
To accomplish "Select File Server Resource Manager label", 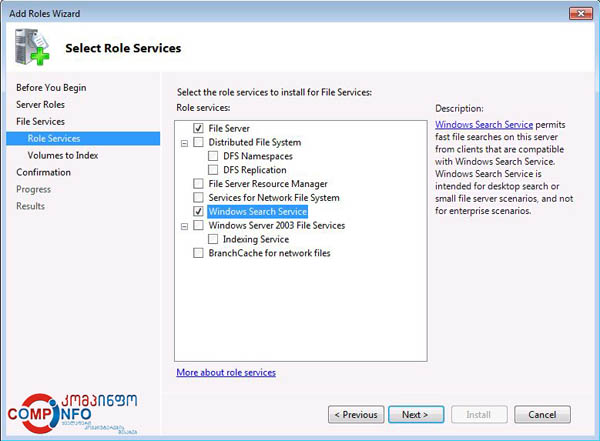I will [x=268, y=184].
